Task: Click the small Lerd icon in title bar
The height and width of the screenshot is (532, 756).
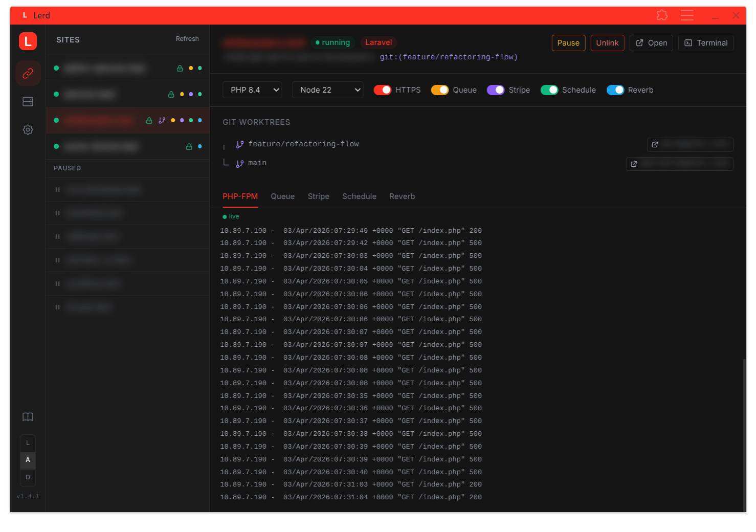Action: pyautogui.click(x=25, y=15)
